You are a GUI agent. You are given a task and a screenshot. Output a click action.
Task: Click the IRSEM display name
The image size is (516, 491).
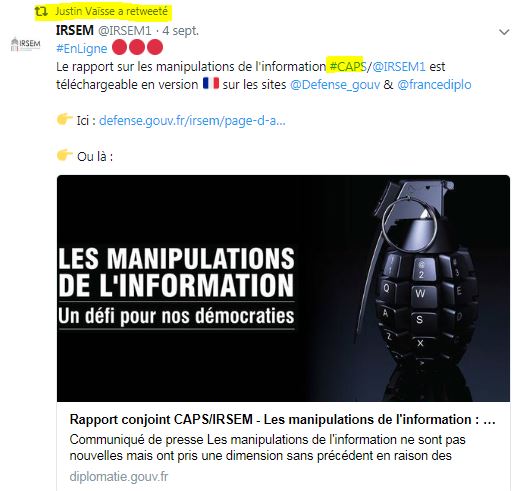tap(75, 30)
